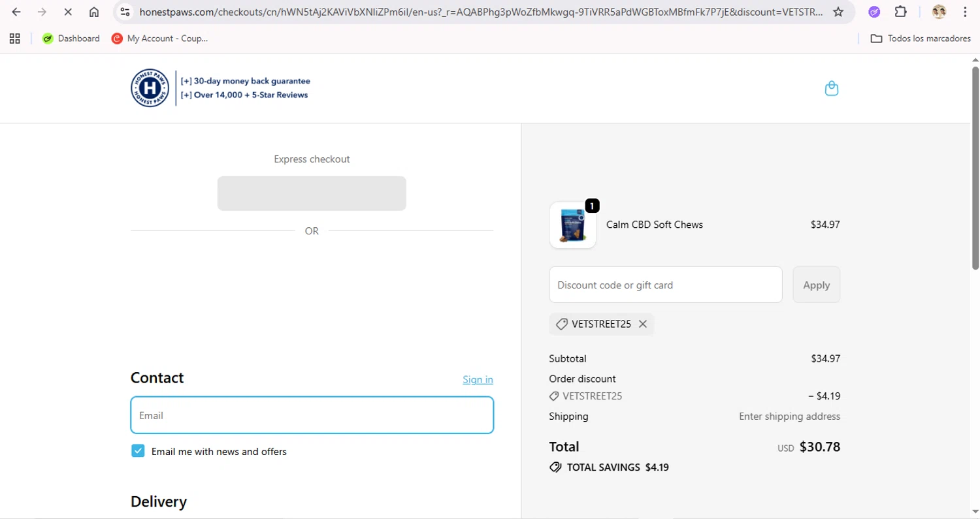Focus the Email input field

tap(312, 415)
